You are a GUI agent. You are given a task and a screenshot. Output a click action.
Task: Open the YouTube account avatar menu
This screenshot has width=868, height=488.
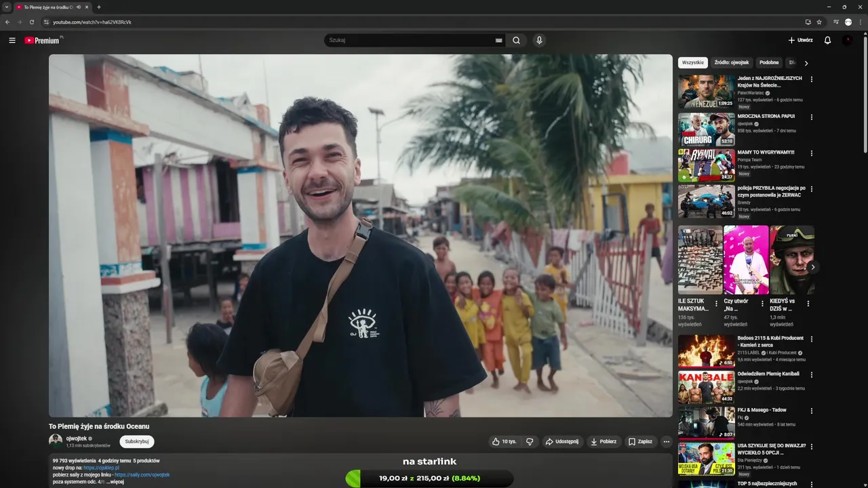(848, 41)
